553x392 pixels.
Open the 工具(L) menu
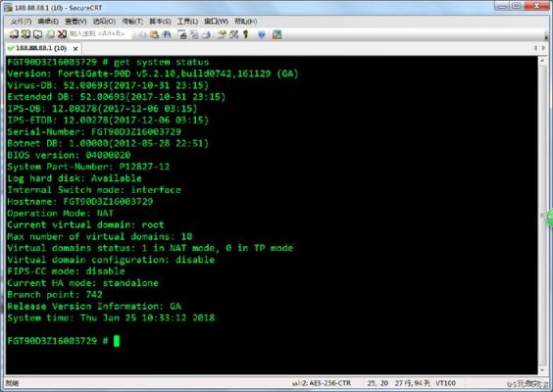pos(187,22)
